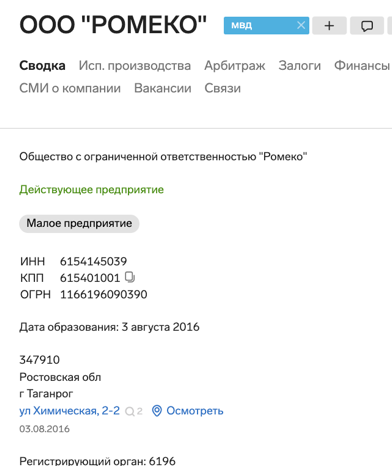Open comment speech bubble icon

(x=367, y=26)
